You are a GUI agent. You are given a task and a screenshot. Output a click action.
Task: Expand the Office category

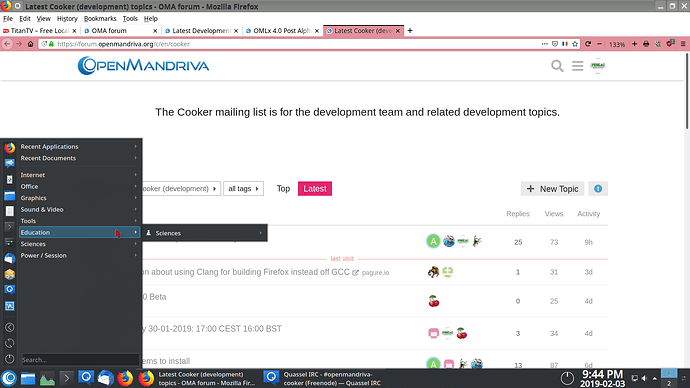(x=79, y=187)
